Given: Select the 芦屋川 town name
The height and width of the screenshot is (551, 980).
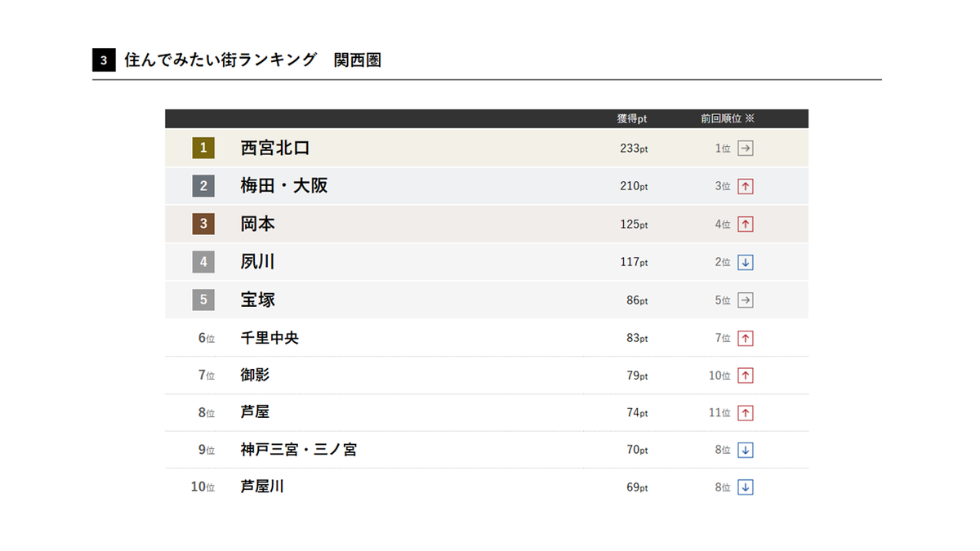Looking at the screenshot, I should (262, 487).
